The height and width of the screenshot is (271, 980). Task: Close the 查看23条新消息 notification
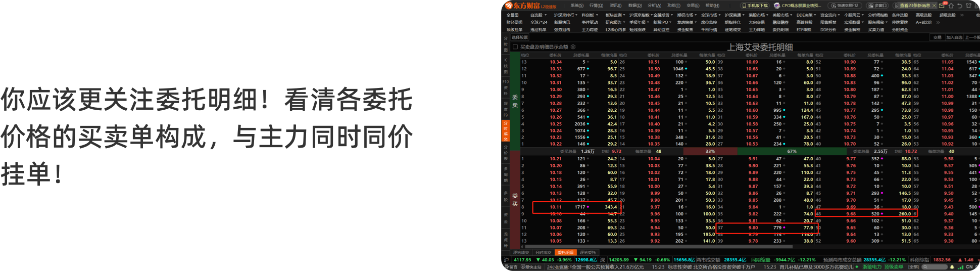934,6
